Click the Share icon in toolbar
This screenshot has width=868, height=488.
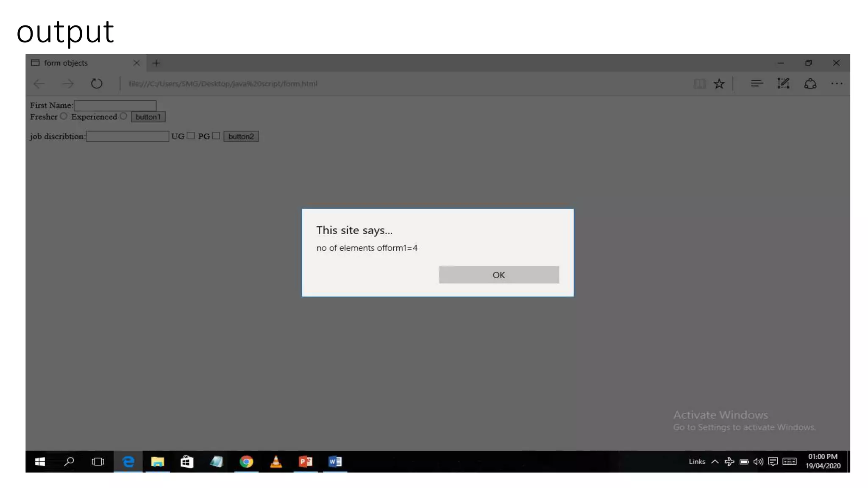[810, 83]
